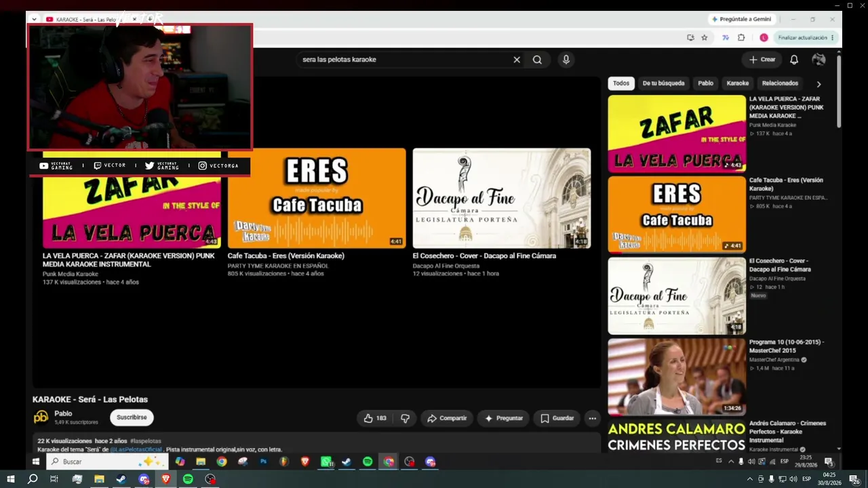The width and height of the screenshot is (868, 488).
Task: Start voice search with the microphone icon
Action: pos(566,60)
